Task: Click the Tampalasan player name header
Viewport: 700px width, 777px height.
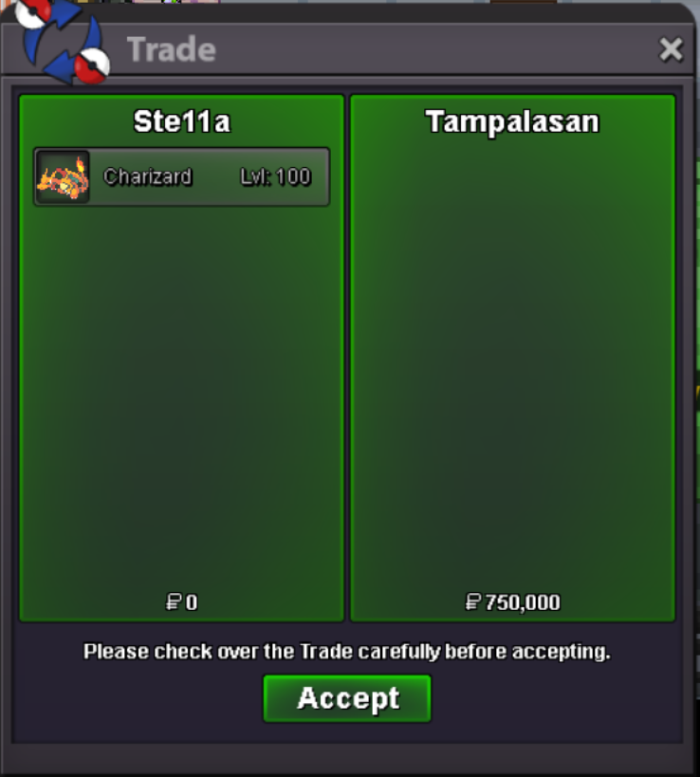Action: pyautogui.click(x=512, y=121)
